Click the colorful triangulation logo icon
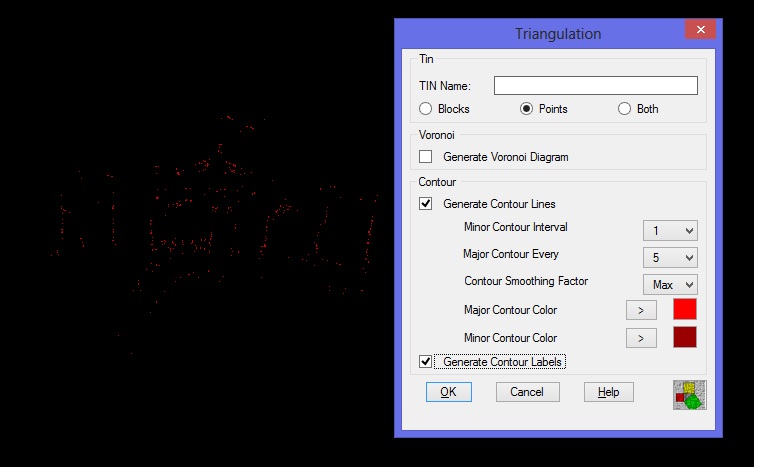758x468 pixels. [689, 395]
